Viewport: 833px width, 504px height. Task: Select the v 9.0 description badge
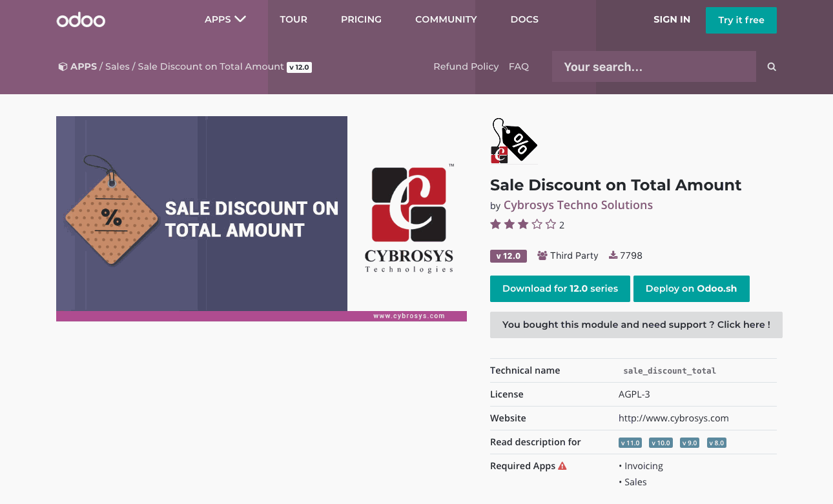[690, 443]
